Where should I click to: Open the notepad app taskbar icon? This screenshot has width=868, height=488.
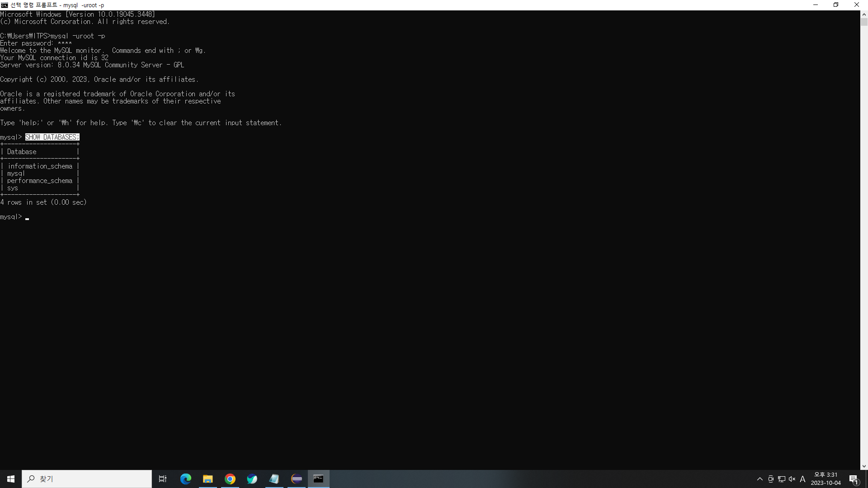pyautogui.click(x=274, y=479)
